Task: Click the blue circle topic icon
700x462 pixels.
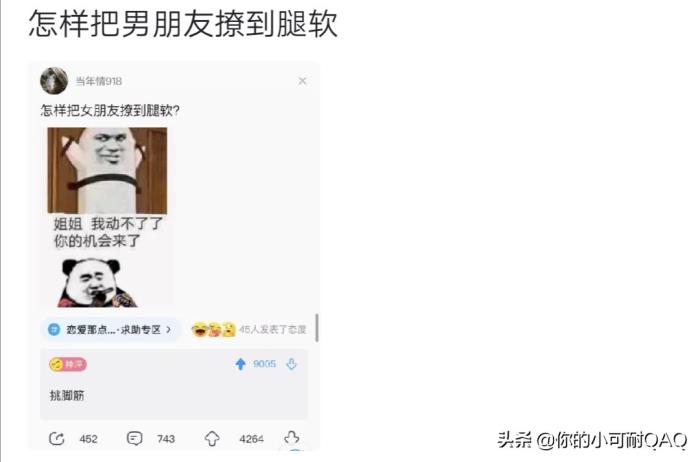Action: [54, 329]
